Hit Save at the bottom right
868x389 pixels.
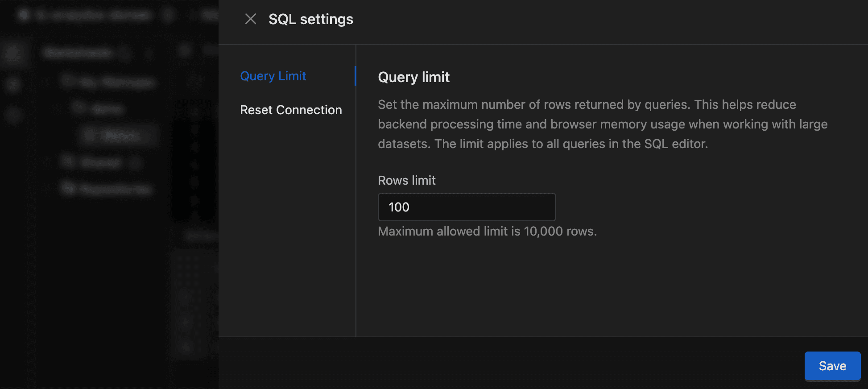coord(832,366)
